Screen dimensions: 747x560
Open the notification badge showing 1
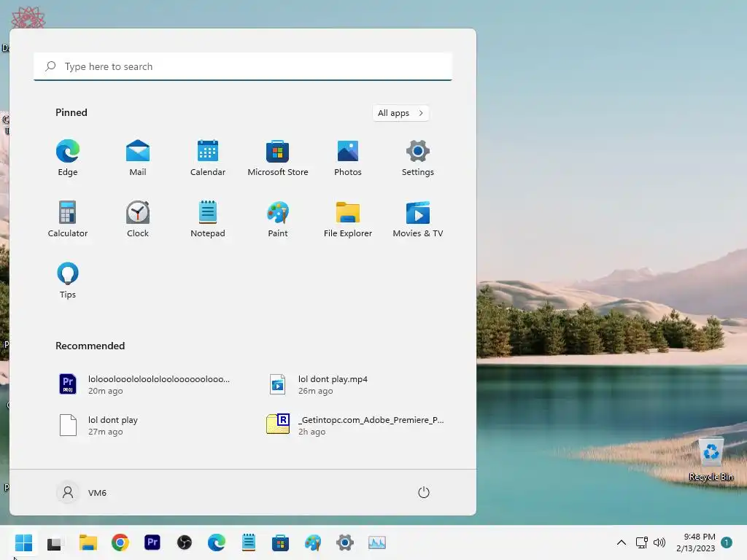pyautogui.click(x=727, y=542)
